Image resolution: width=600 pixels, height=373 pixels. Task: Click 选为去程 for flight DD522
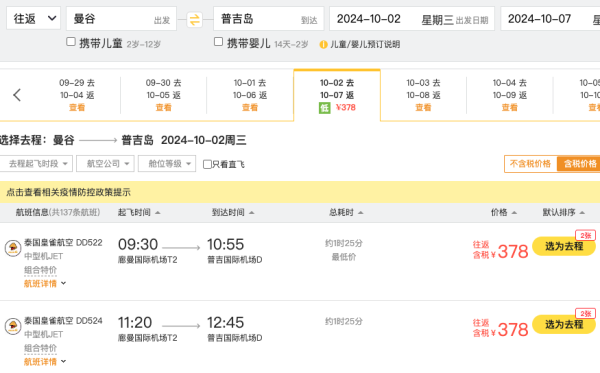coord(564,246)
